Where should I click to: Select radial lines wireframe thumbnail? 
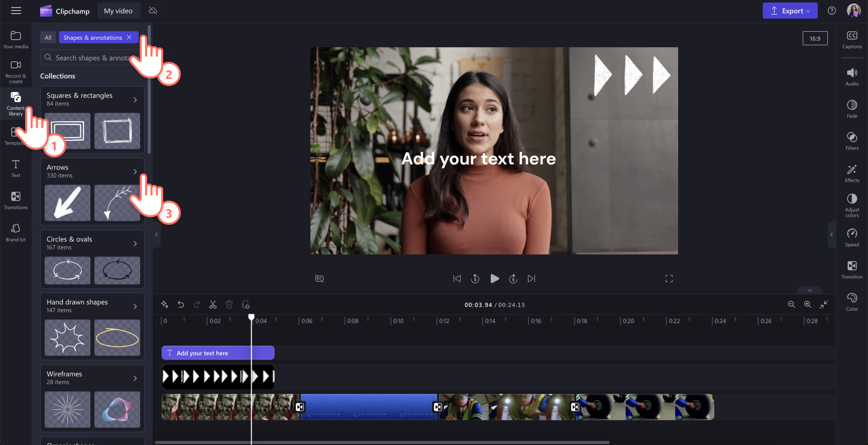[67, 409]
